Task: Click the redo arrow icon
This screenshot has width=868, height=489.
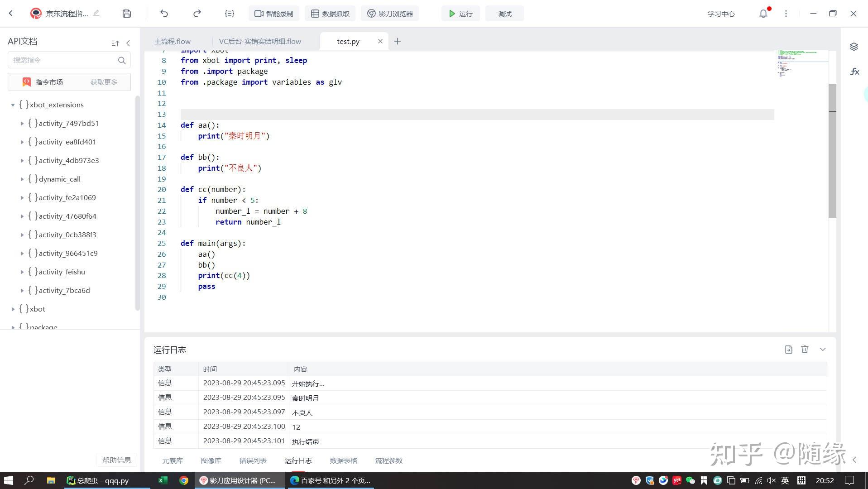Action: coord(197,13)
